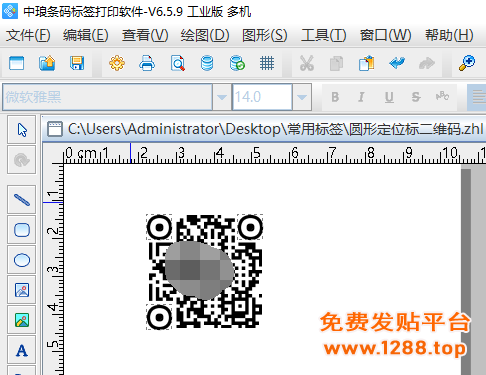Open document settings gear icon
This screenshot has width=486, height=375.
point(117,63)
